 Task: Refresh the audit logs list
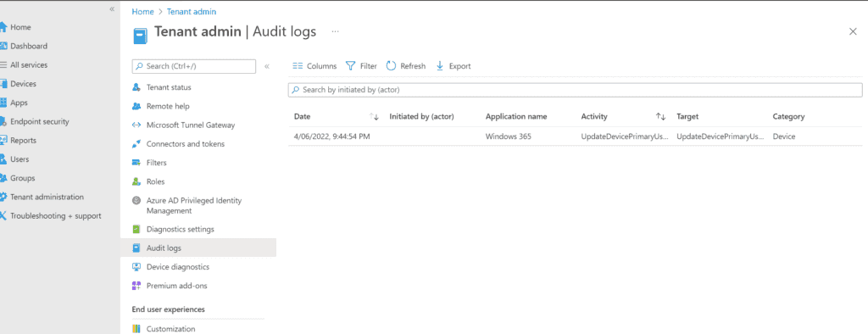point(406,66)
